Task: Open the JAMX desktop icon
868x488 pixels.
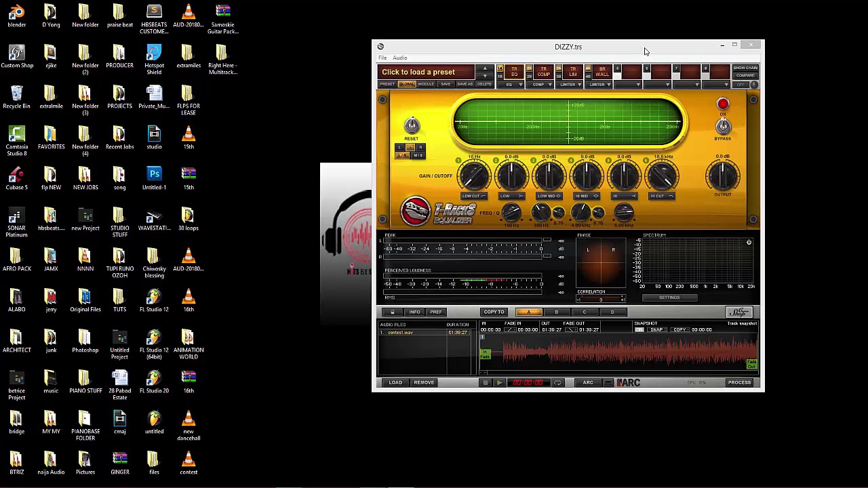Action: pyautogui.click(x=51, y=260)
